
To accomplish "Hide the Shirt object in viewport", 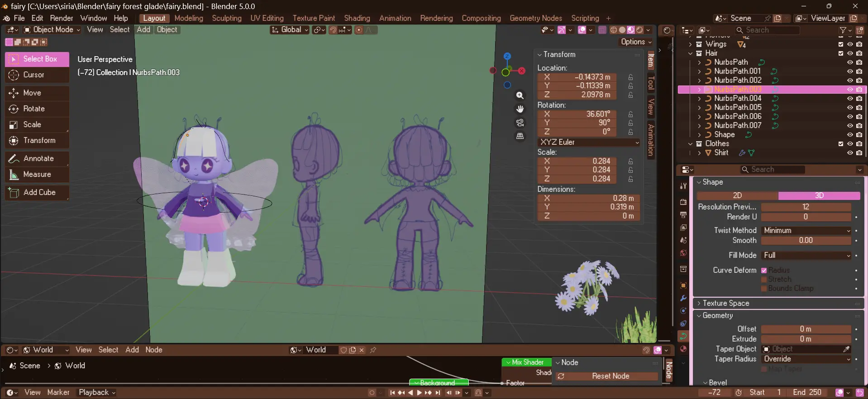I will click(x=850, y=152).
